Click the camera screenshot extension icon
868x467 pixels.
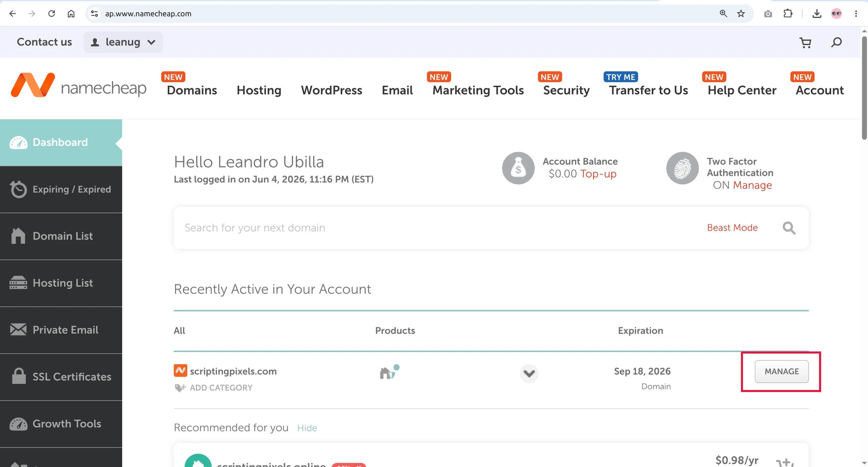coord(768,14)
